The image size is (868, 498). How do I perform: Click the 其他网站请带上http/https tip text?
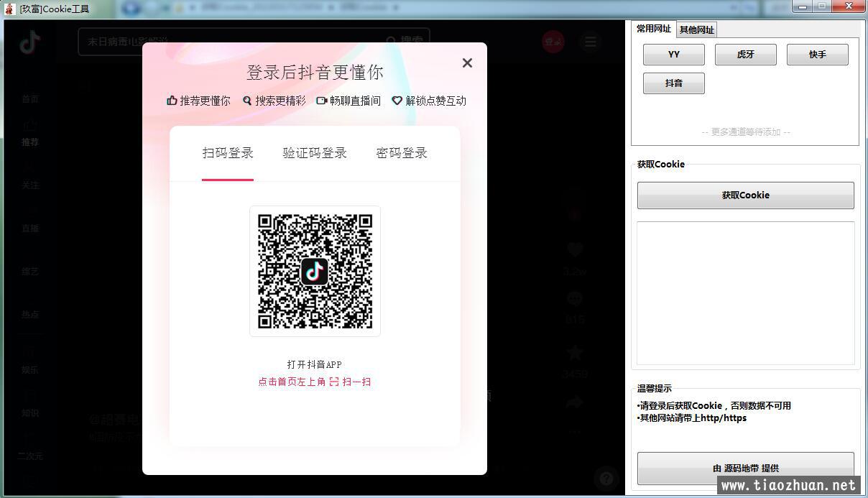coord(693,418)
